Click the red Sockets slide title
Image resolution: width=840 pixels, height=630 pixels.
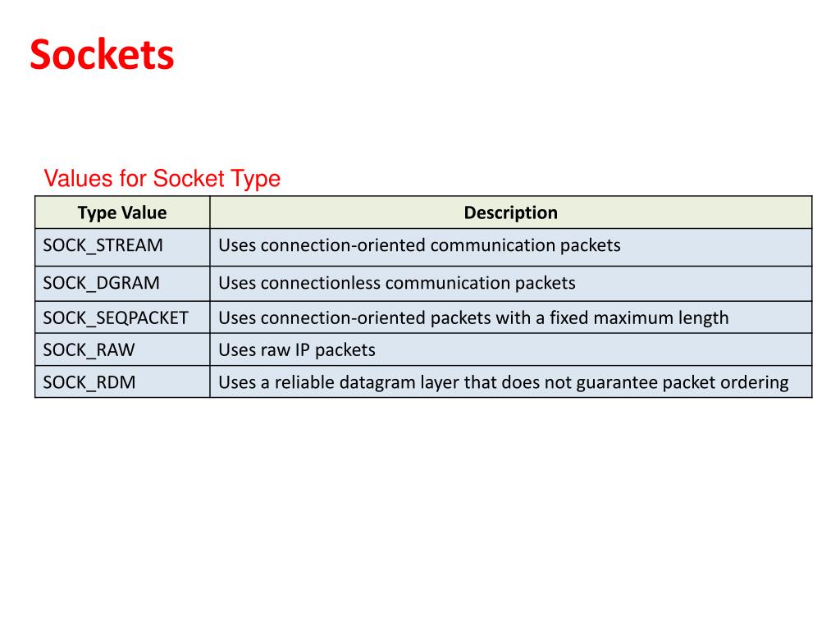coord(102,56)
